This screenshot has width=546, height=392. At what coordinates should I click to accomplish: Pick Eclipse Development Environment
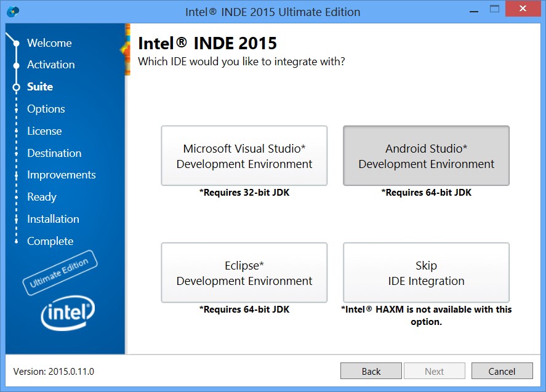(244, 273)
